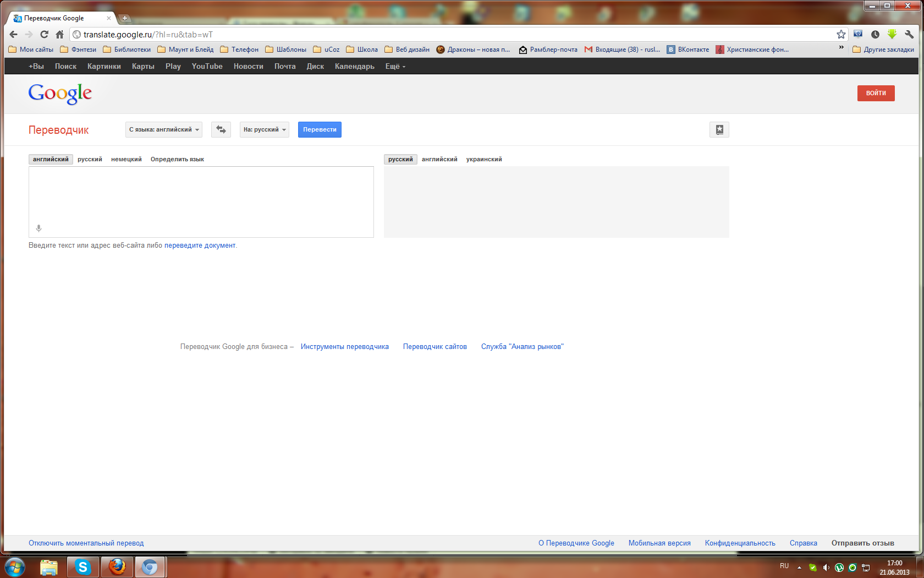Open 'Почта' in Google bar

[285, 66]
